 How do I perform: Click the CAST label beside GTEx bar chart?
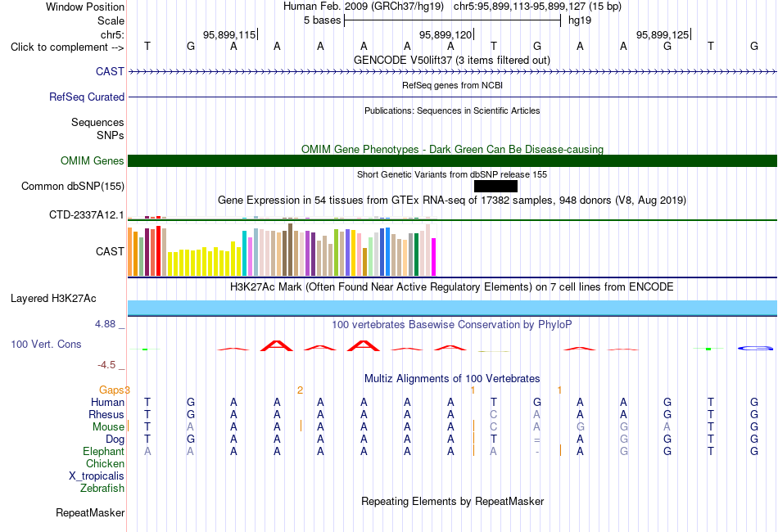point(110,251)
